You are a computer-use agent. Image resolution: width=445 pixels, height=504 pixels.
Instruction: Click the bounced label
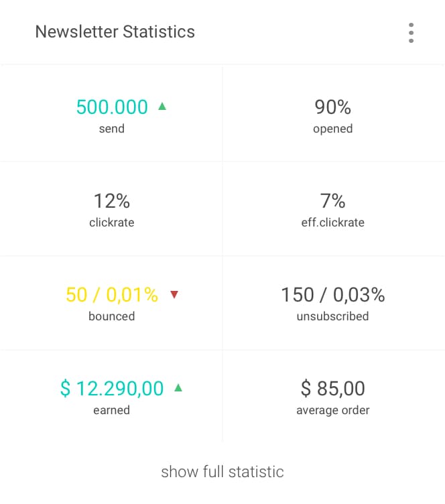click(112, 316)
